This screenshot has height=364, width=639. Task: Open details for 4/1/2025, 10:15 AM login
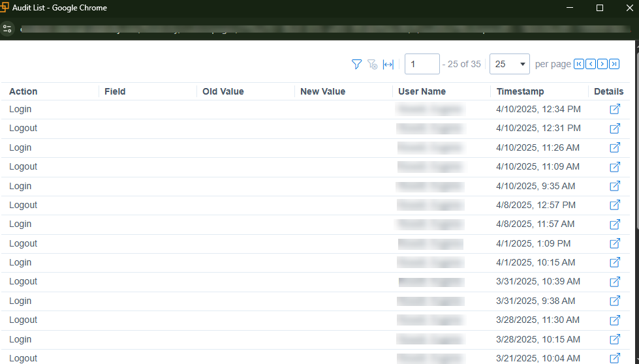[615, 262]
